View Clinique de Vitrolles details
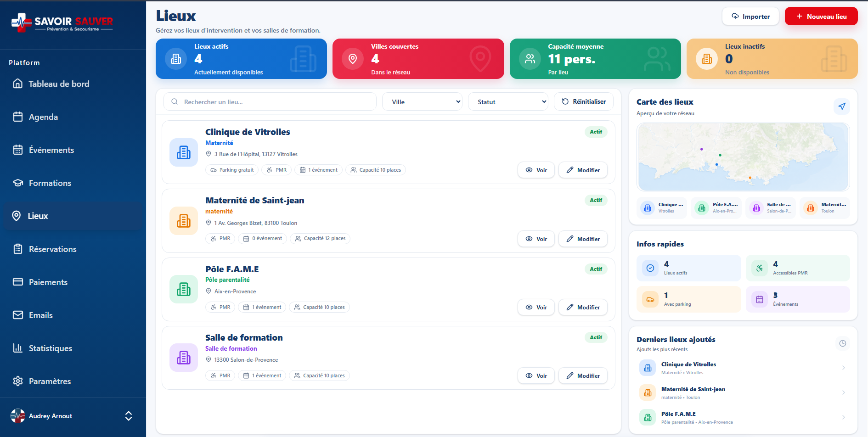 536,170
